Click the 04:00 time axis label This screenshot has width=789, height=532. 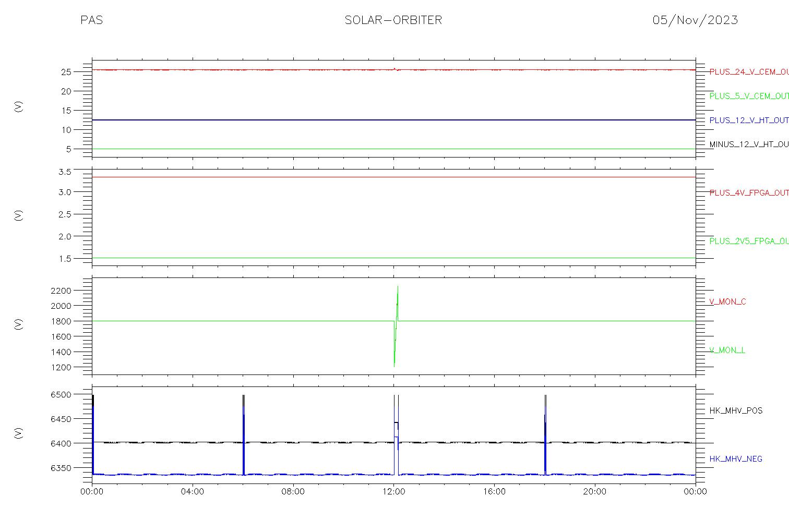[193, 492]
